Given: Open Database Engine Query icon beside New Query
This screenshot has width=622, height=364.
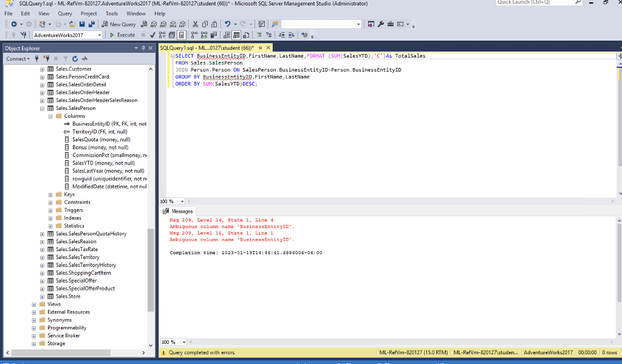Looking at the screenshot, I should [x=144, y=24].
